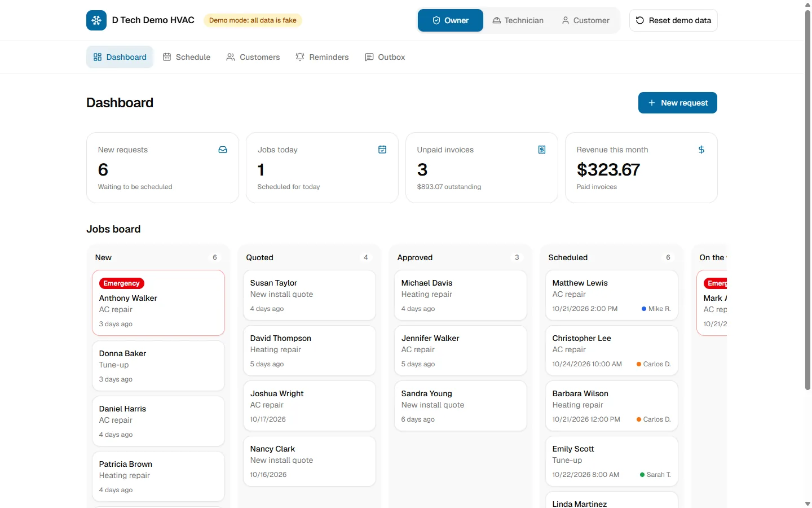The image size is (812, 508).
Task: Click the 'Jobs board' heading
Action: point(113,229)
